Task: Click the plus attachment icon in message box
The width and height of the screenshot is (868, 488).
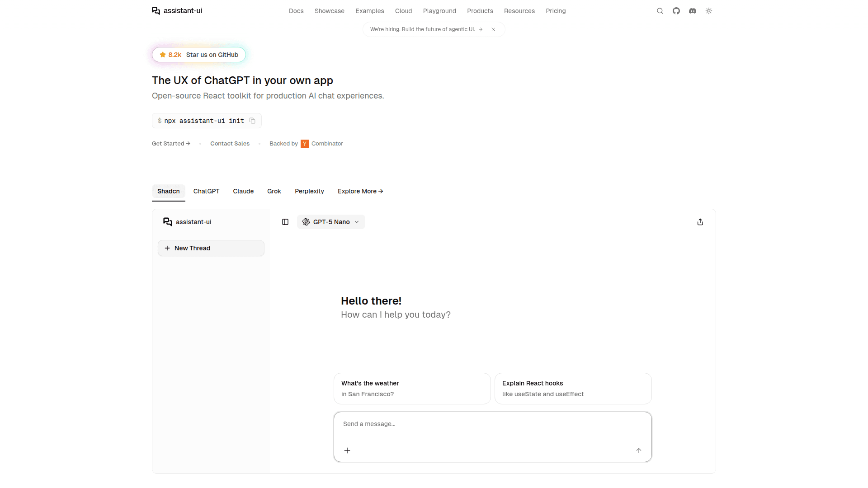Action: pos(347,450)
